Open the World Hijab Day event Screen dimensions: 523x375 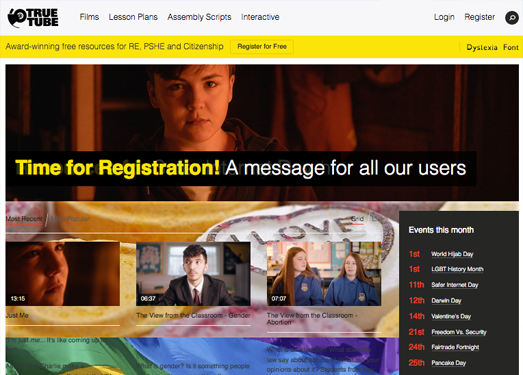coord(452,254)
